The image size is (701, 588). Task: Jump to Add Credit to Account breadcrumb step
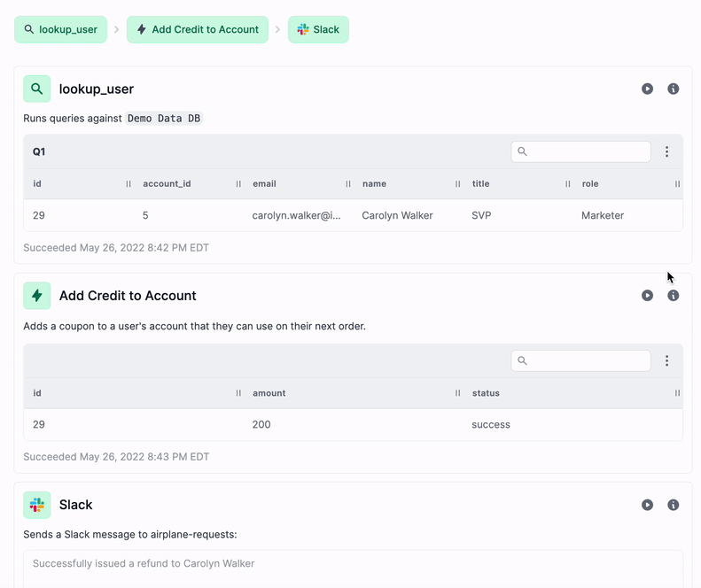coord(197,29)
